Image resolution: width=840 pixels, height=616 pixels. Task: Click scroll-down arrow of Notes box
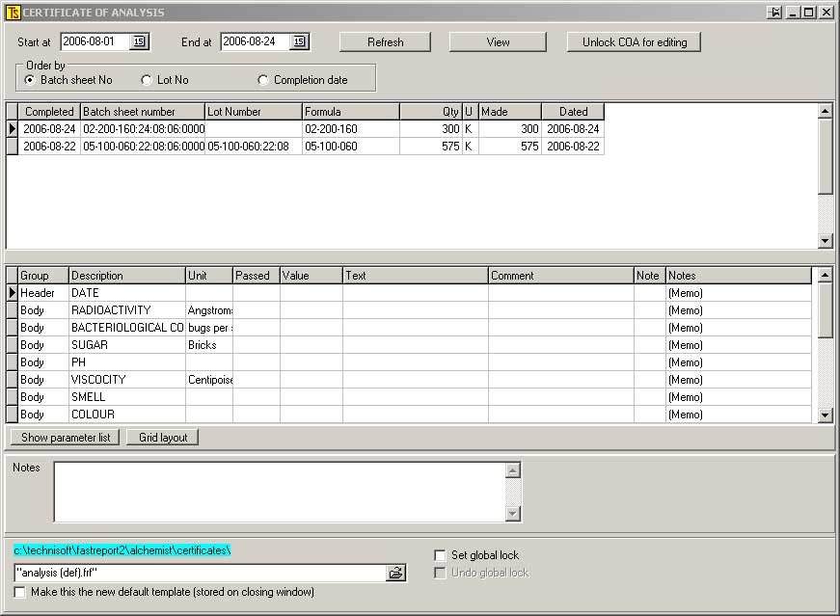513,513
